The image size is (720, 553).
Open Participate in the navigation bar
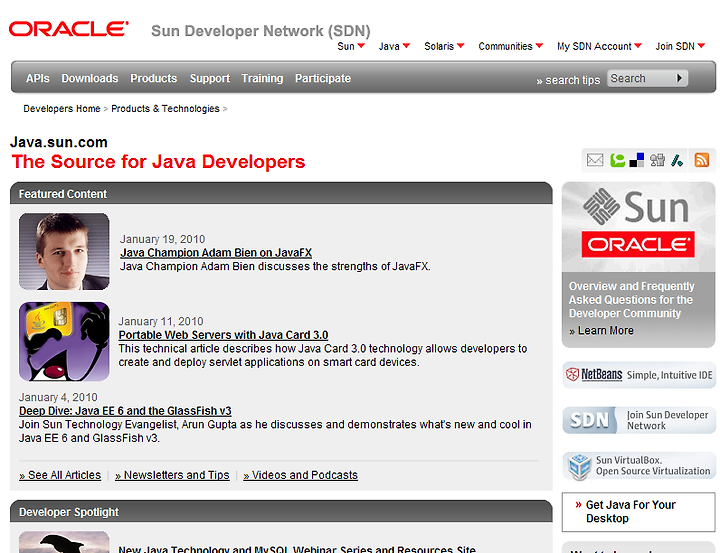pyautogui.click(x=323, y=79)
